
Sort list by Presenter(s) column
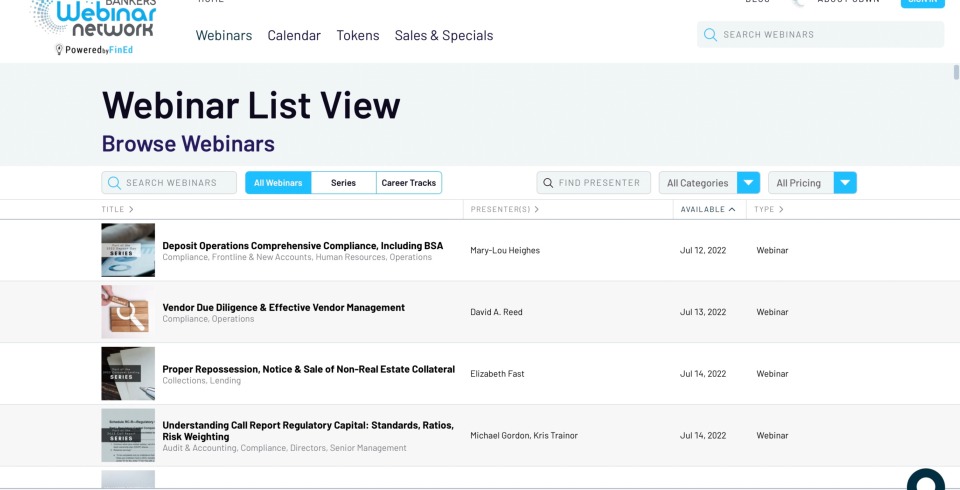(x=504, y=209)
